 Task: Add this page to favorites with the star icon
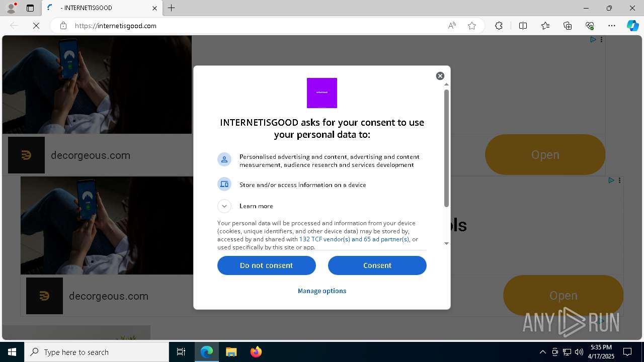tap(472, 26)
